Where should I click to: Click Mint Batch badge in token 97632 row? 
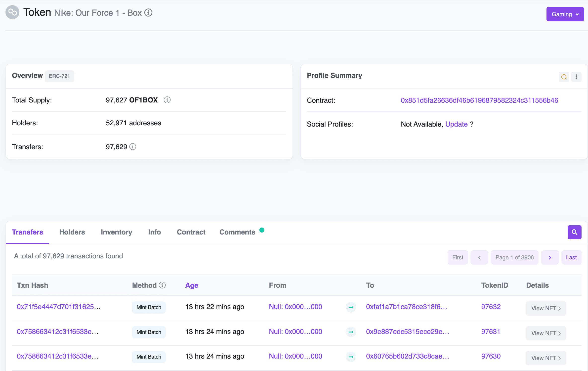tap(149, 307)
